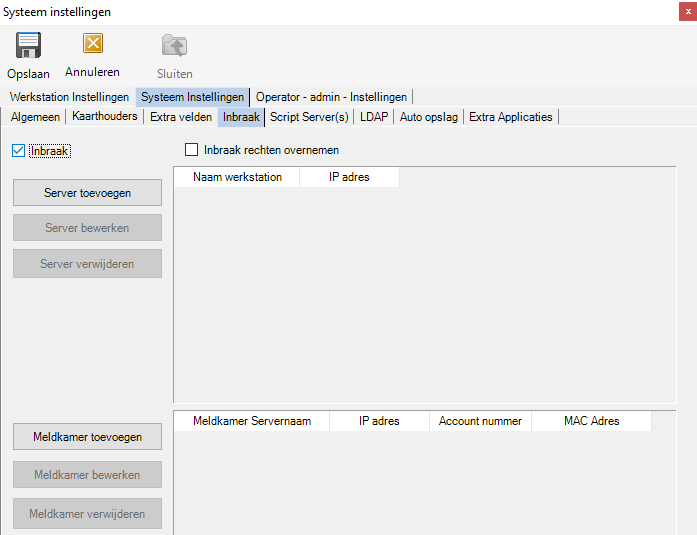
Task: Switch to Extra velden tab
Action: [x=181, y=117]
